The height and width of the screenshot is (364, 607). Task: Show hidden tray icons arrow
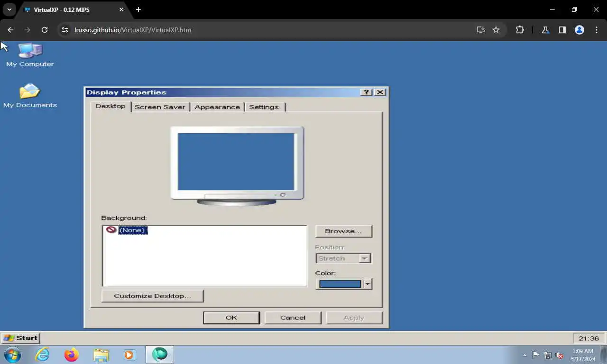[x=524, y=355]
